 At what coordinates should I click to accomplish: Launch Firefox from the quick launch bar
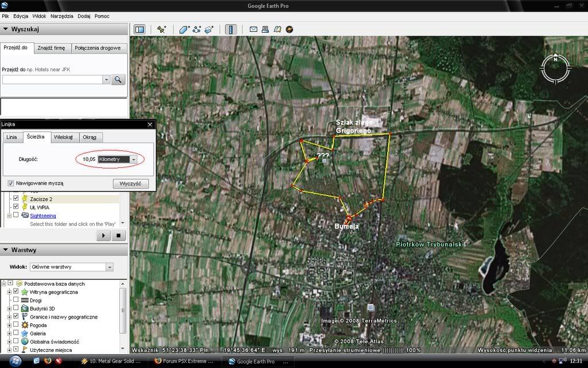48,361
